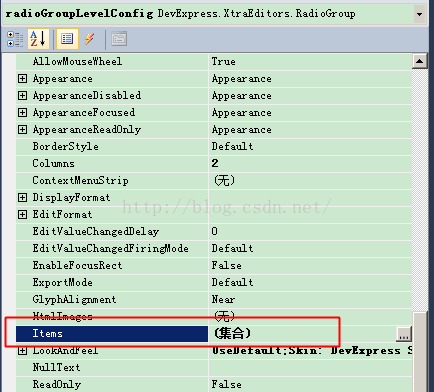Select the DisplayFormat property name
Screen dimensions: 434x392
click(x=71, y=198)
